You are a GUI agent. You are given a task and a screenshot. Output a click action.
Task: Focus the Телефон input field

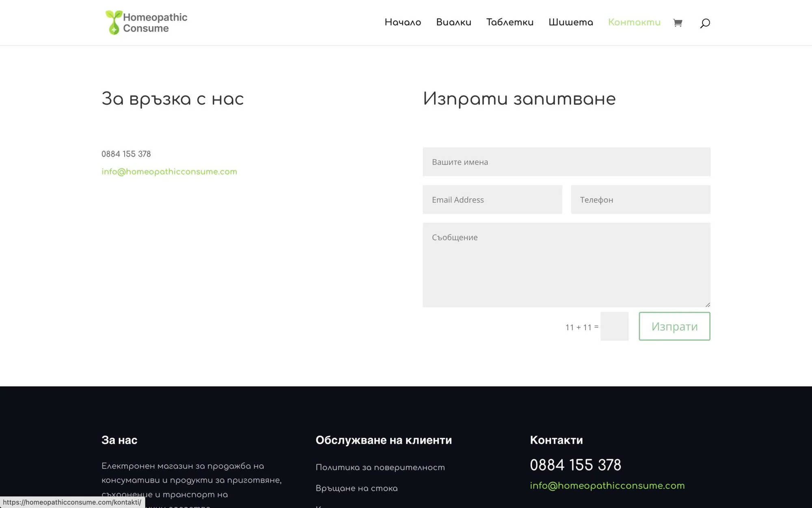point(641,200)
